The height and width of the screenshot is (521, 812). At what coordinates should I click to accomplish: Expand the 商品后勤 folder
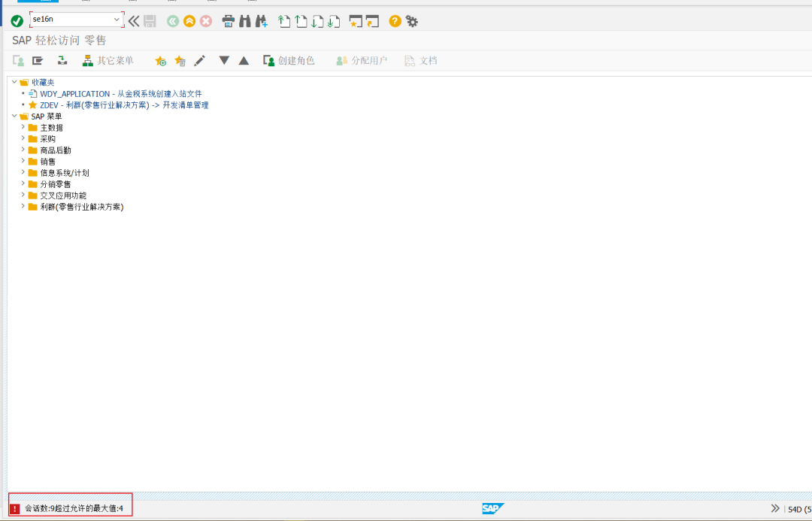[x=23, y=150]
